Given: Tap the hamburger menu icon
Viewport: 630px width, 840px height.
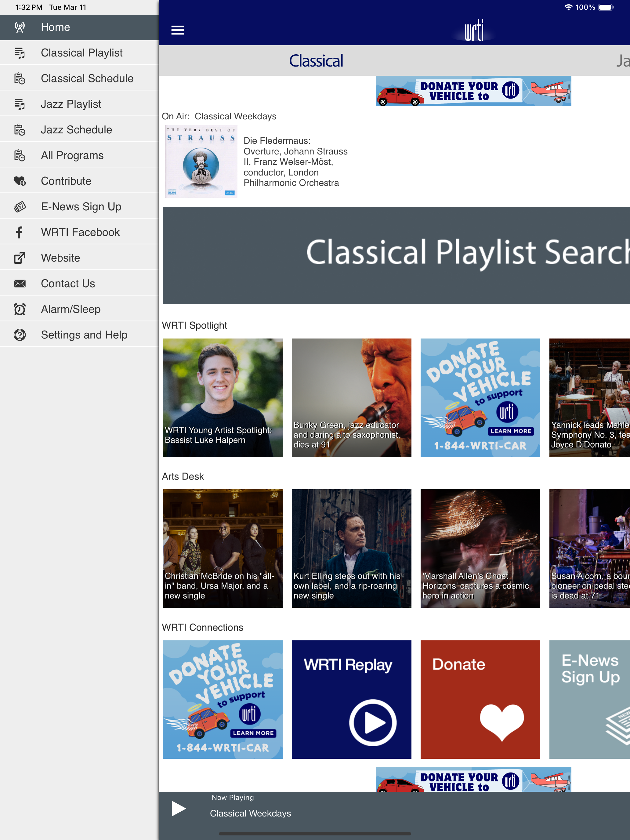Looking at the screenshot, I should [178, 30].
